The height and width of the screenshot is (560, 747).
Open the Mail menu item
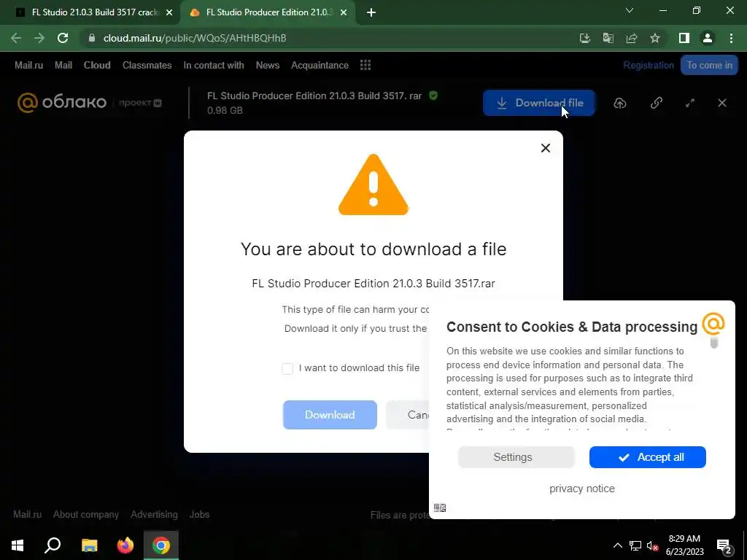pos(63,65)
